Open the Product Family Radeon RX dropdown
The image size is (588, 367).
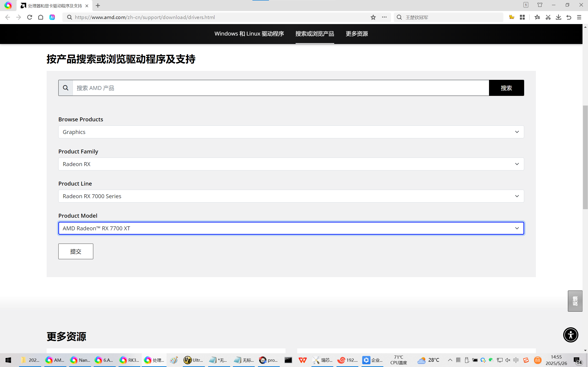coord(291,164)
